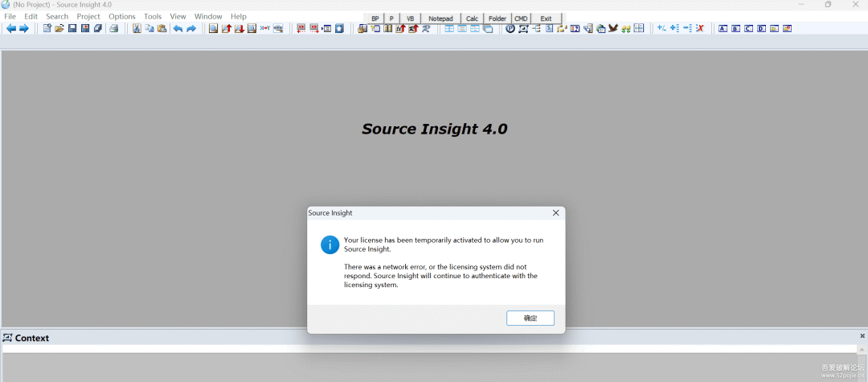Click the Open file folder icon
Screen dimensions: 868x382
[x=59, y=29]
